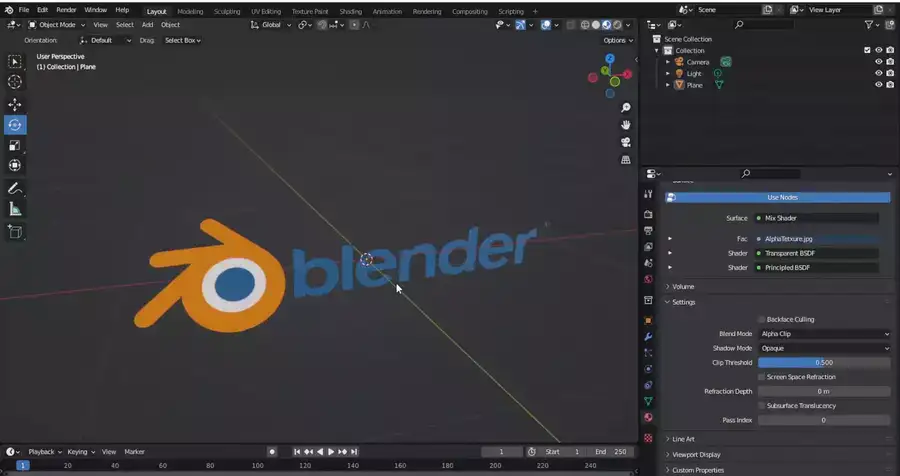Select the Move tool
900x476 pixels.
click(15, 104)
